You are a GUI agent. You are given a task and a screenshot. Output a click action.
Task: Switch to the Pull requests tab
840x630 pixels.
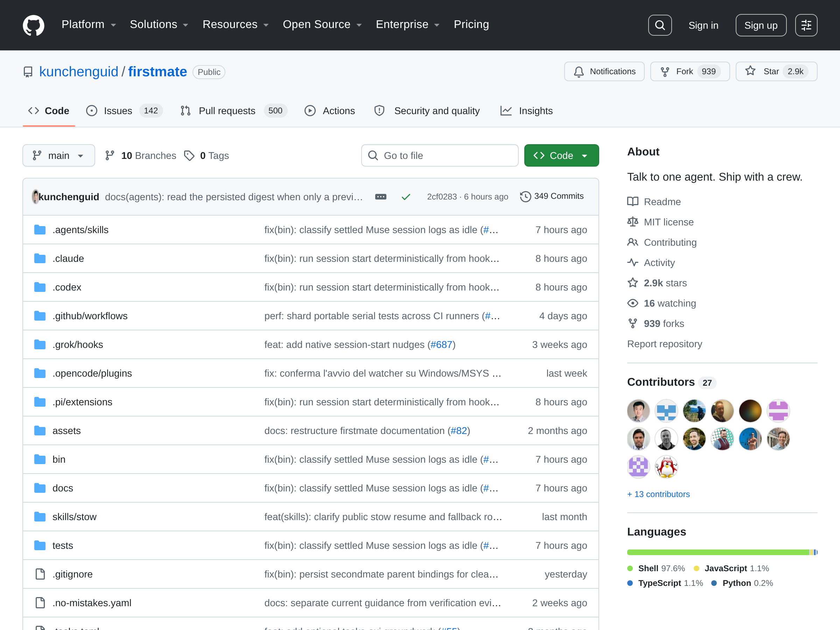233,111
